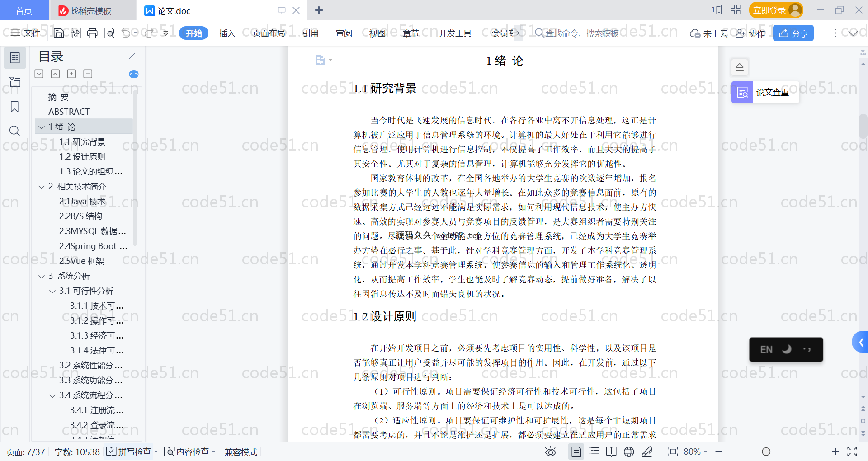868x461 pixels.
Task: Expand the blue side panel arrow
Action: click(x=861, y=343)
